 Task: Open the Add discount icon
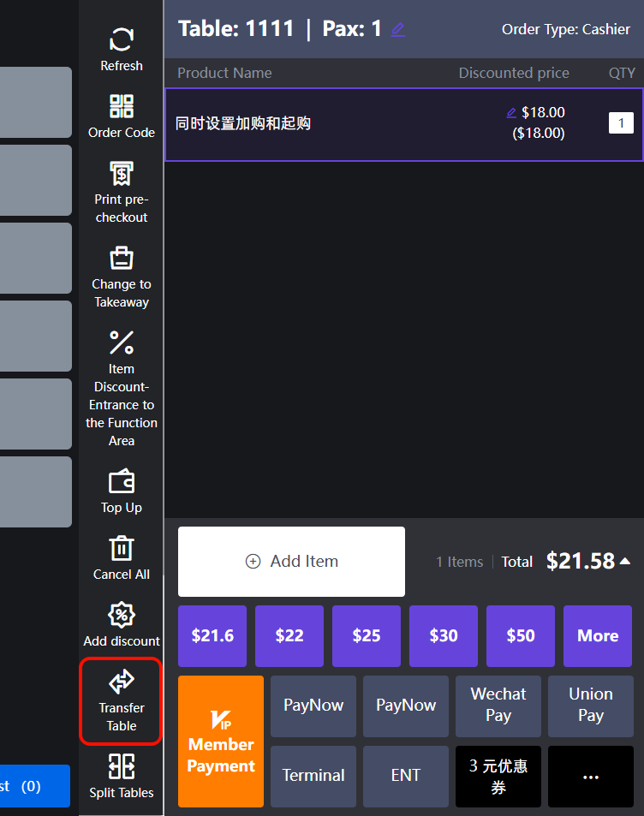(x=122, y=616)
